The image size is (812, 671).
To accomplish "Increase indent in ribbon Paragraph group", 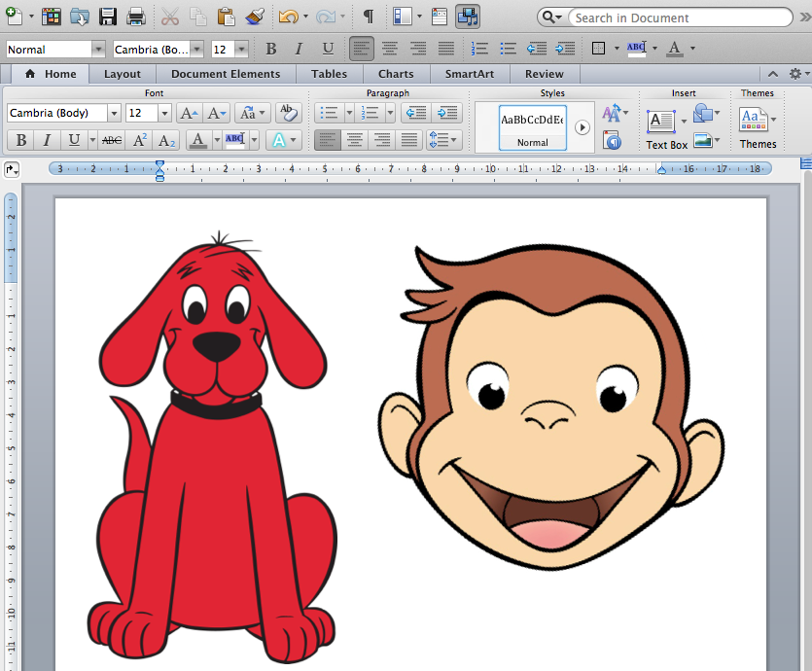I will tap(447, 113).
